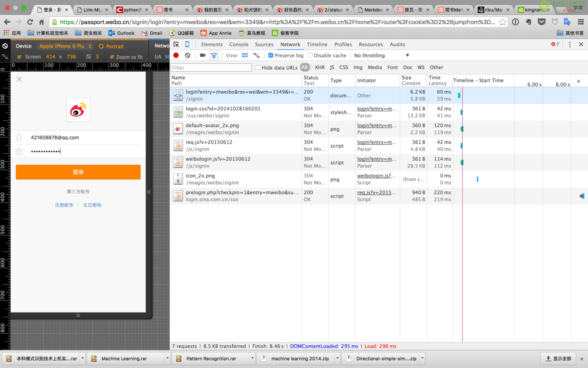This screenshot has width=588, height=368.
Task: Select the inspect element pointer icon
Action: click(176, 44)
